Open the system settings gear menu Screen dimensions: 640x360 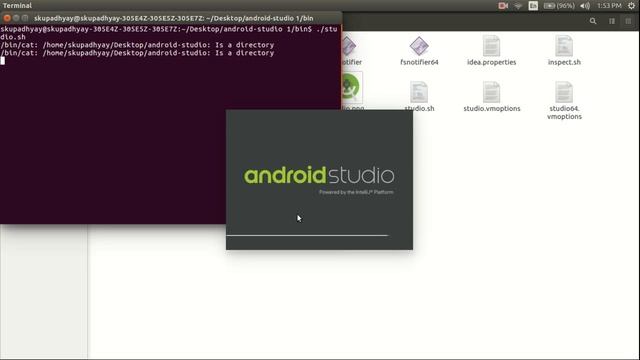(631, 6)
